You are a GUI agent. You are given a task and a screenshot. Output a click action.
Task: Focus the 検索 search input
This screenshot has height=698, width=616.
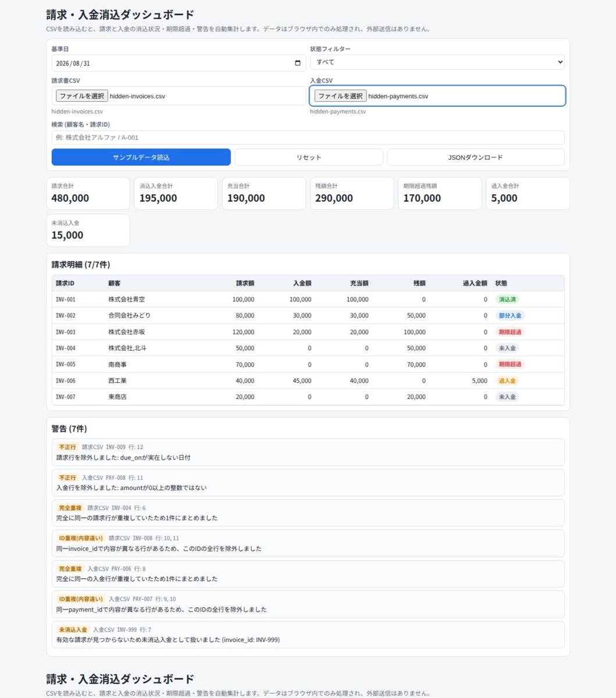point(308,138)
